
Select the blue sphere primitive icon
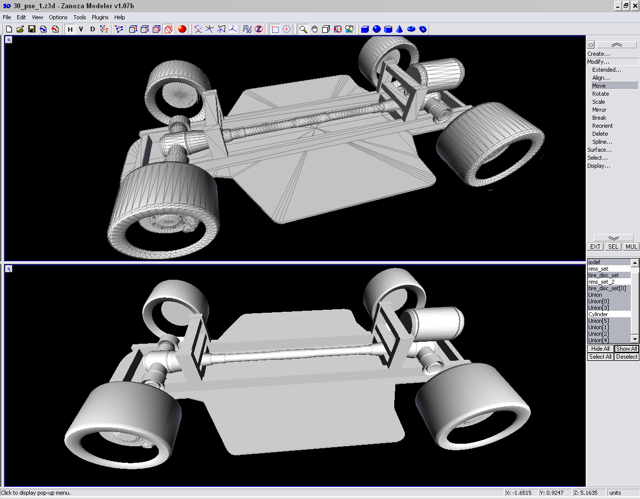tap(379, 29)
